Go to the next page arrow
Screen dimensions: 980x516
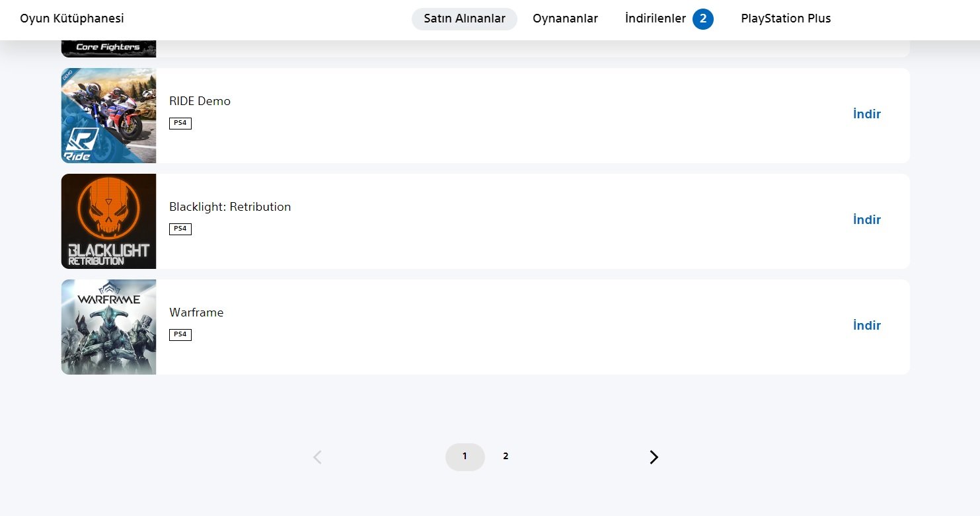point(654,457)
